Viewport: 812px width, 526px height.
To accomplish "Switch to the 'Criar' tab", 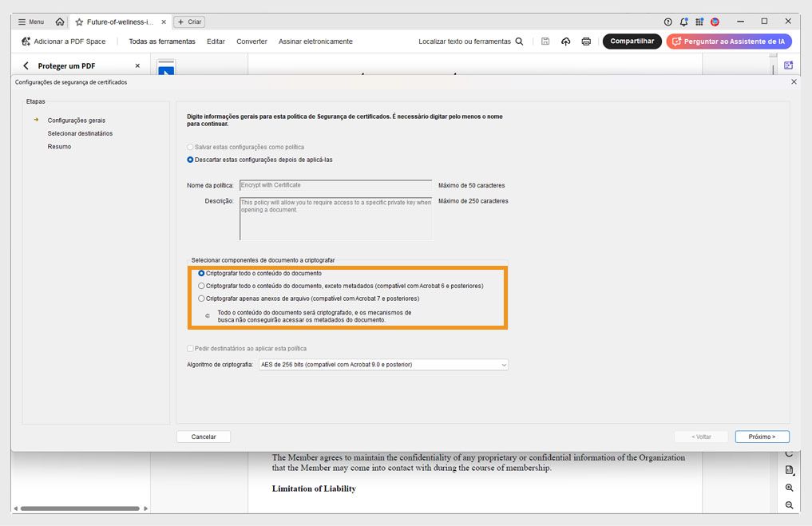I will coord(188,22).
